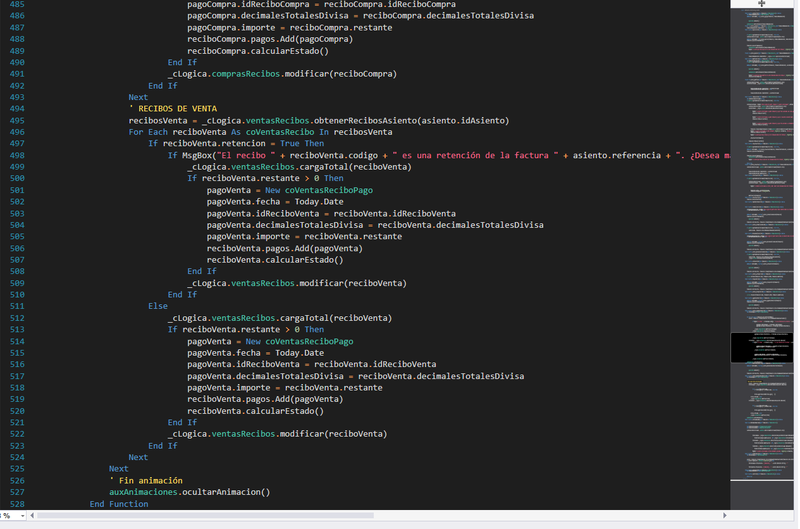Image resolution: width=800 pixels, height=529 pixels.
Task: Click 'pagoCompra.decimalesTotalesDivisa' on line 486
Action: (x=268, y=16)
